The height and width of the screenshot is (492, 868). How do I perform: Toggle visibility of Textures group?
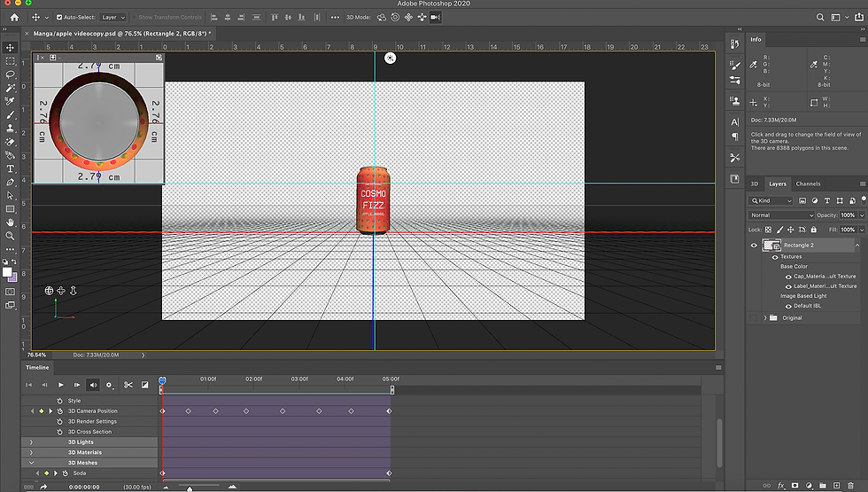[775, 257]
